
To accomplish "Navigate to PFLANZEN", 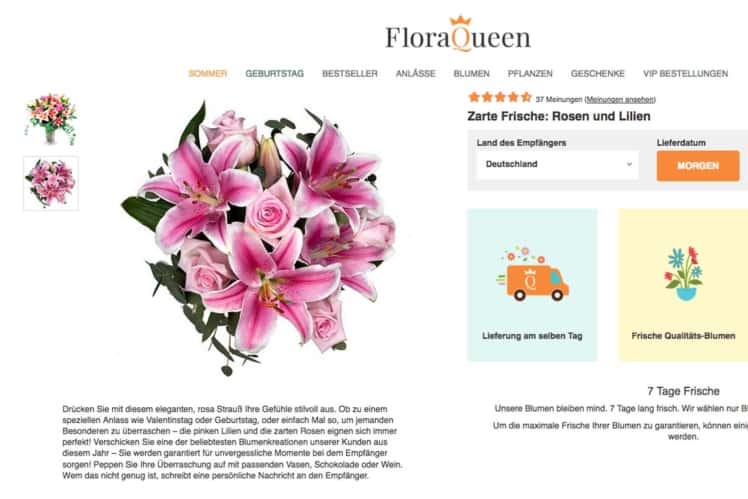I will coord(530,73).
